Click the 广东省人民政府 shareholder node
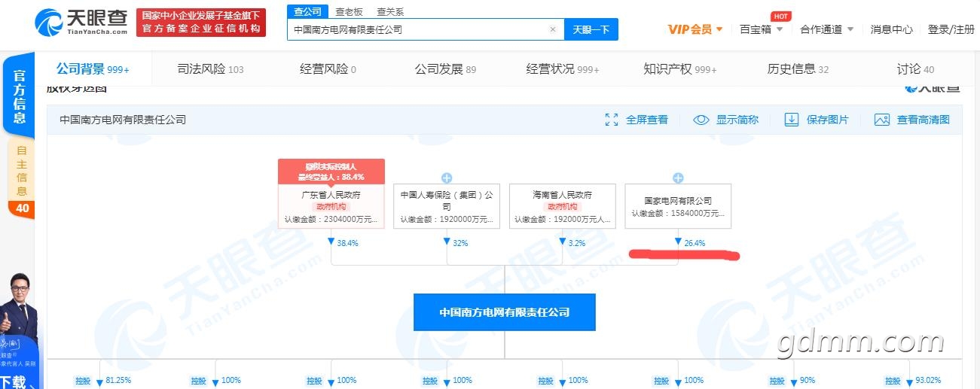Viewport: 980px width, 389px height. (x=331, y=206)
